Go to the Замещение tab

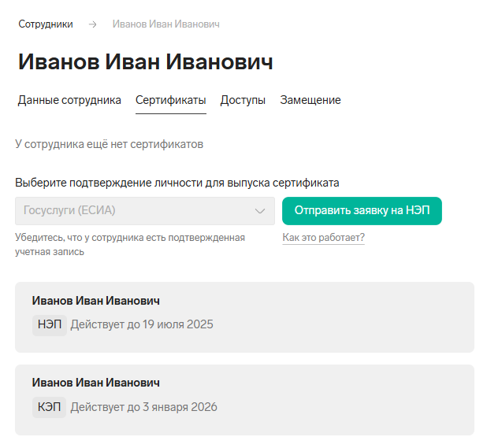pos(310,100)
